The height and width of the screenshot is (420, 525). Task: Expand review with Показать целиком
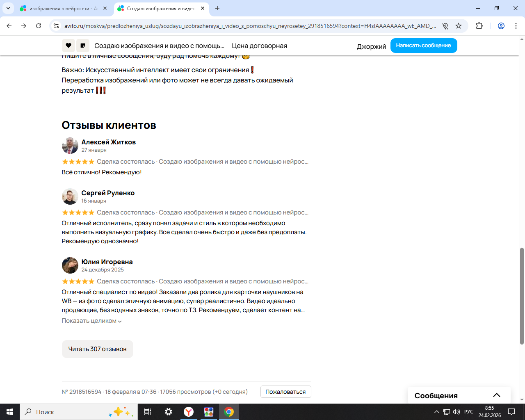[92, 321]
